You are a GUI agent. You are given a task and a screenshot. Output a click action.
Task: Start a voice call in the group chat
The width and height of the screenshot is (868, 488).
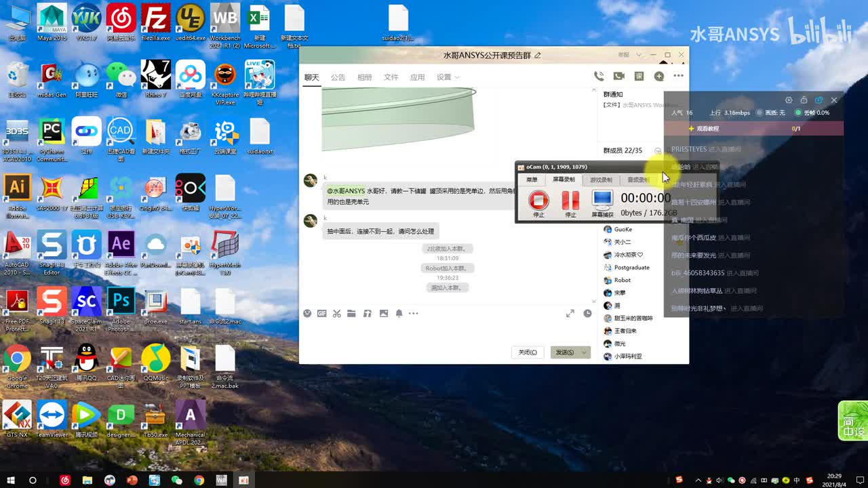tap(599, 77)
